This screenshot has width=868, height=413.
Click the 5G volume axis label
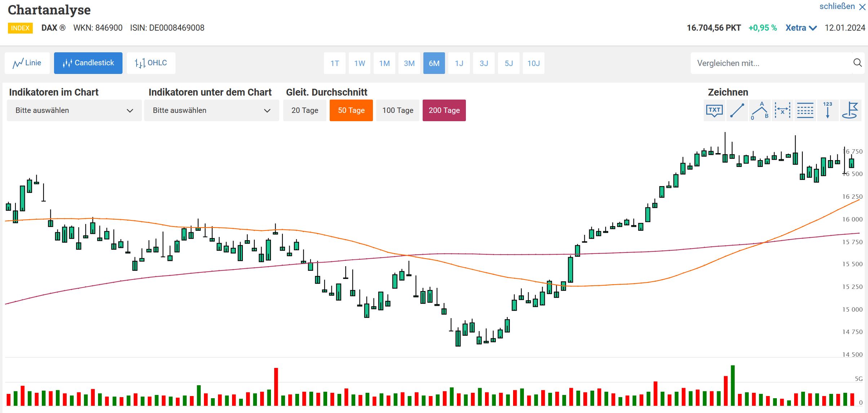859,379
